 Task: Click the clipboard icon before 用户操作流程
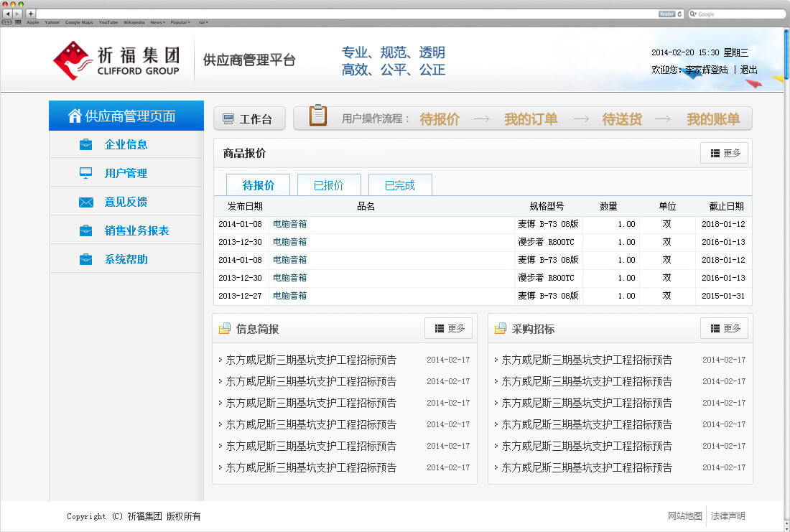(317, 116)
